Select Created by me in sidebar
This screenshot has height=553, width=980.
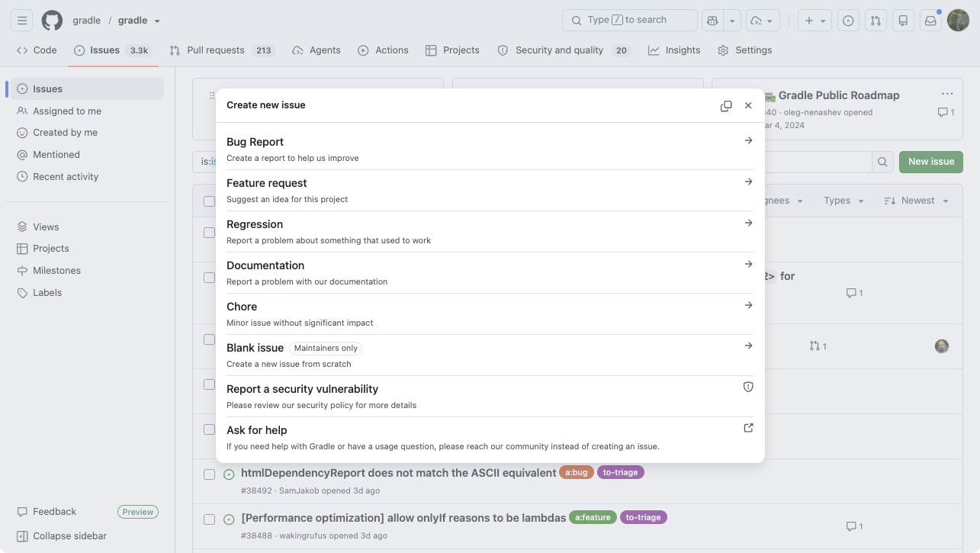tap(87, 133)
